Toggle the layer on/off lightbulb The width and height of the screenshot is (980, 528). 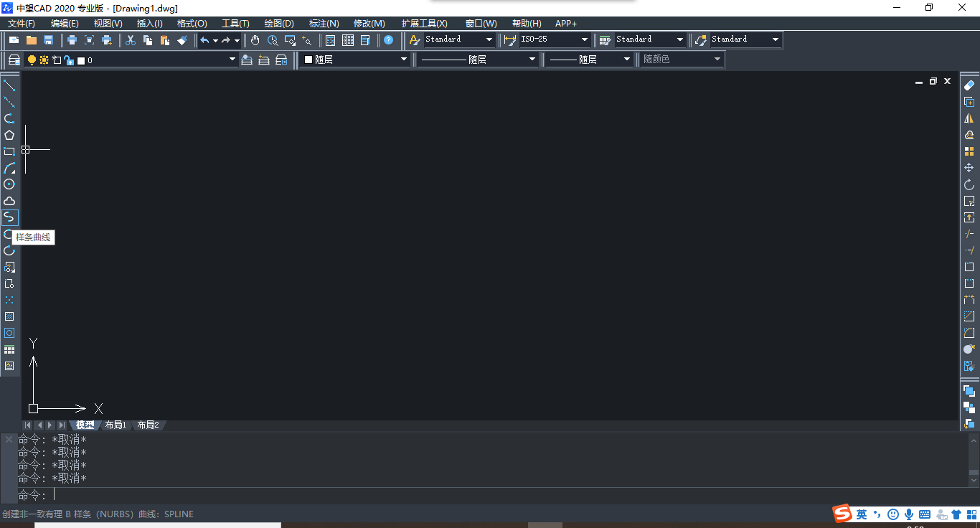(32, 60)
